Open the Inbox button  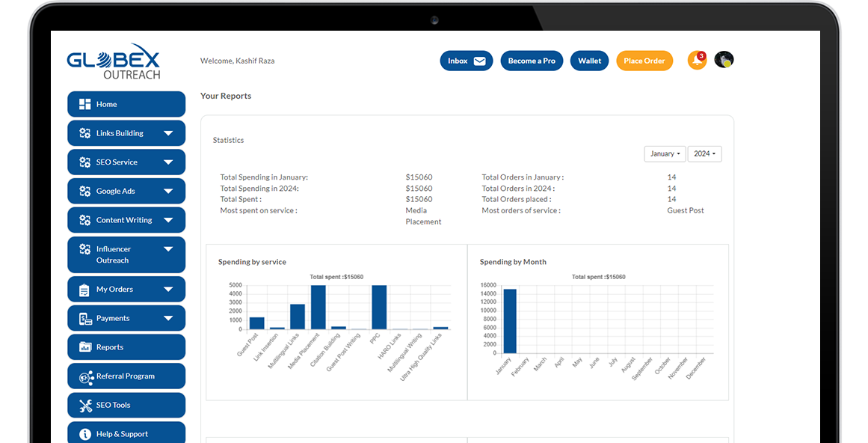[466, 61]
